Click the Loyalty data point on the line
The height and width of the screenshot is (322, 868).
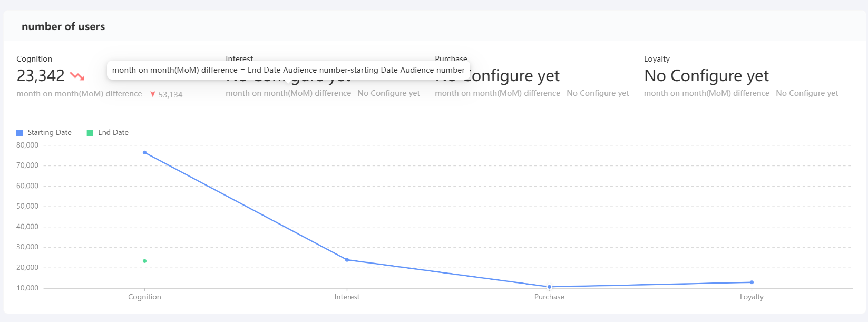point(752,282)
